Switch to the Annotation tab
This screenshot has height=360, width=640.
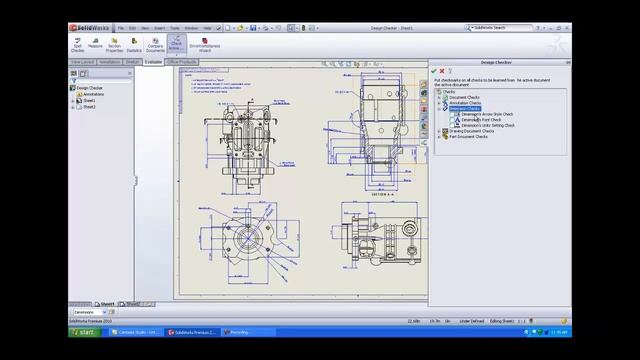pos(110,62)
